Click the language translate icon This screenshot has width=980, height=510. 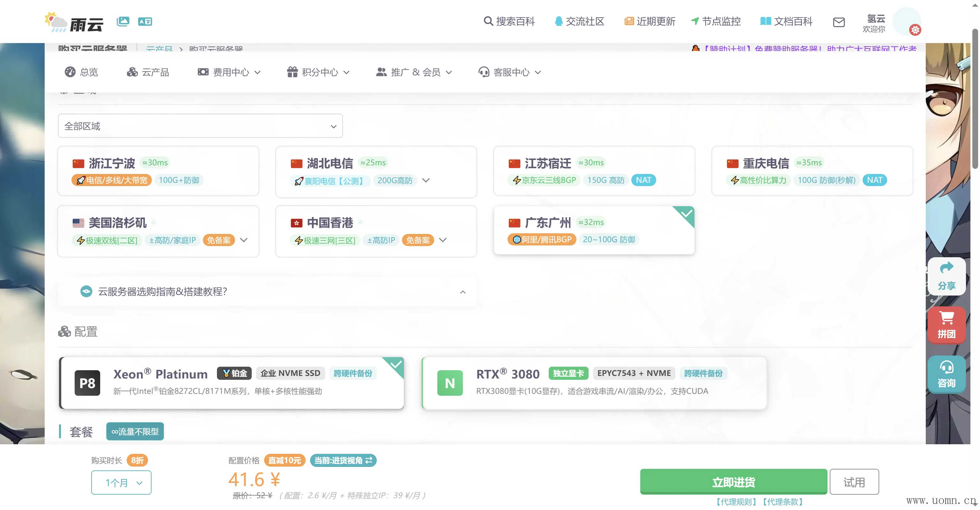pos(145,21)
